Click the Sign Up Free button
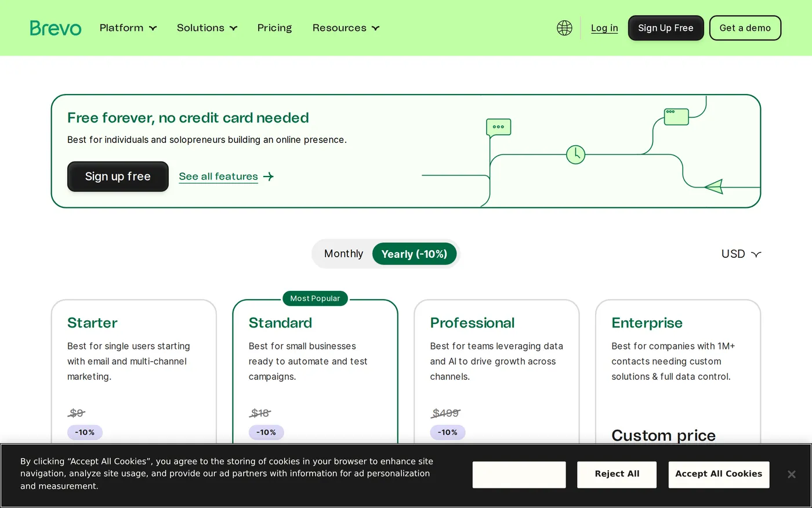Image resolution: width=812 pixels, height=508 pixels. pyautogui.click(x=666, y=28)
